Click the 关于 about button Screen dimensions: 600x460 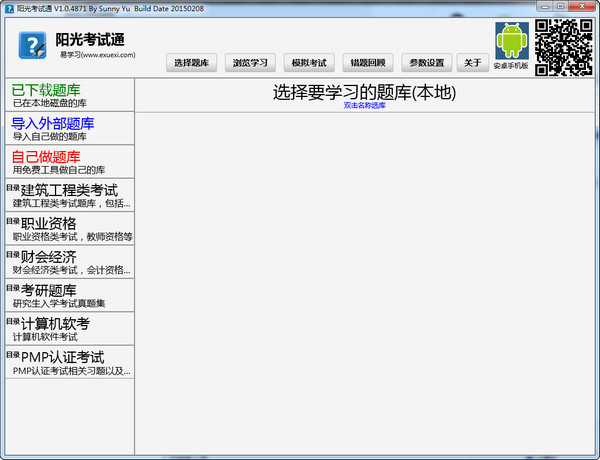pyautogui.click(x=472, y=63)
